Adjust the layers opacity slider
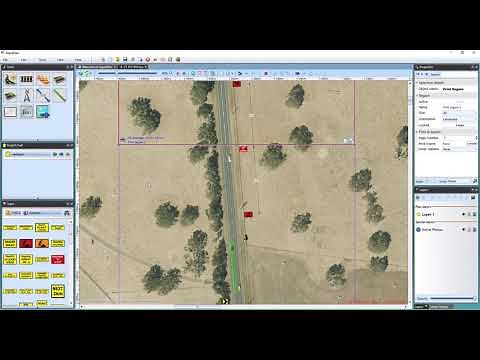480x360 pixels. pos(452,298)
